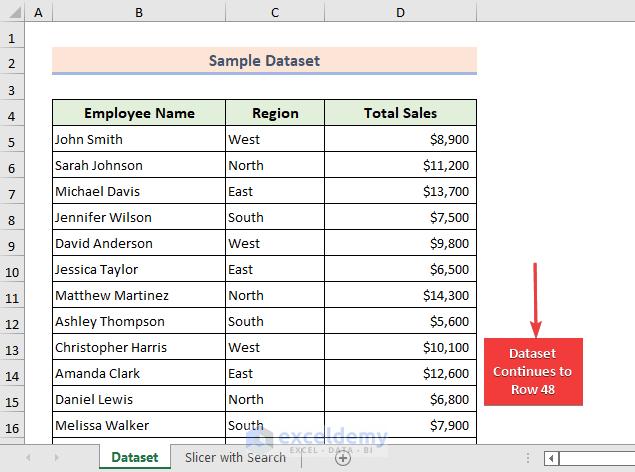Image resolution: width=635 pixels, height=472 pixels.
Task: Click the $5,600 sales cell
Action: 401,321
